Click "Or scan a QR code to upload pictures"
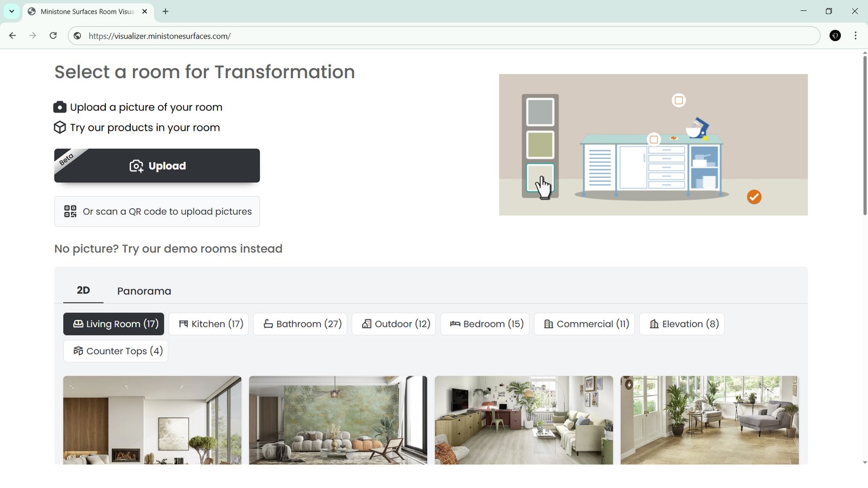868x488 pixels. pos(157,211)
